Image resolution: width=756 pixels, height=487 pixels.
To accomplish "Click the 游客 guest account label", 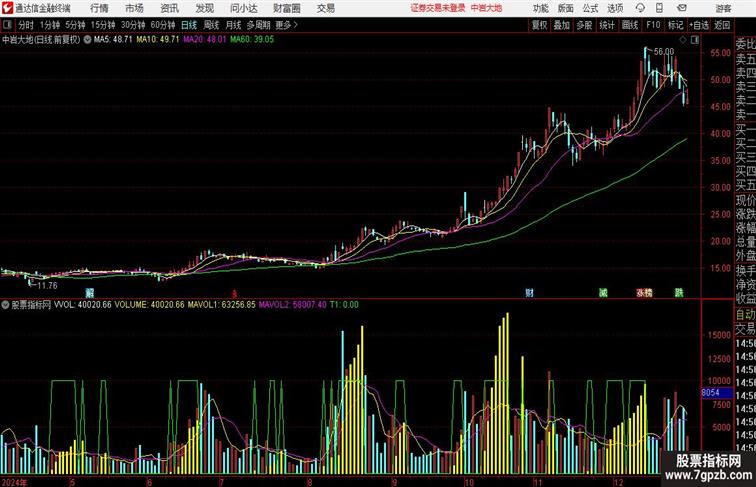I will click(x=723, y=8).
